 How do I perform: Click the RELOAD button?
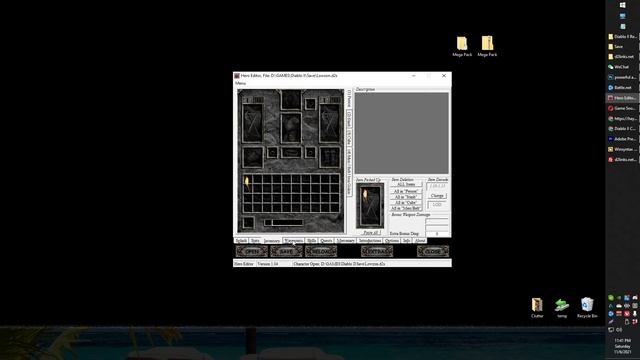[x=321, y=251]
